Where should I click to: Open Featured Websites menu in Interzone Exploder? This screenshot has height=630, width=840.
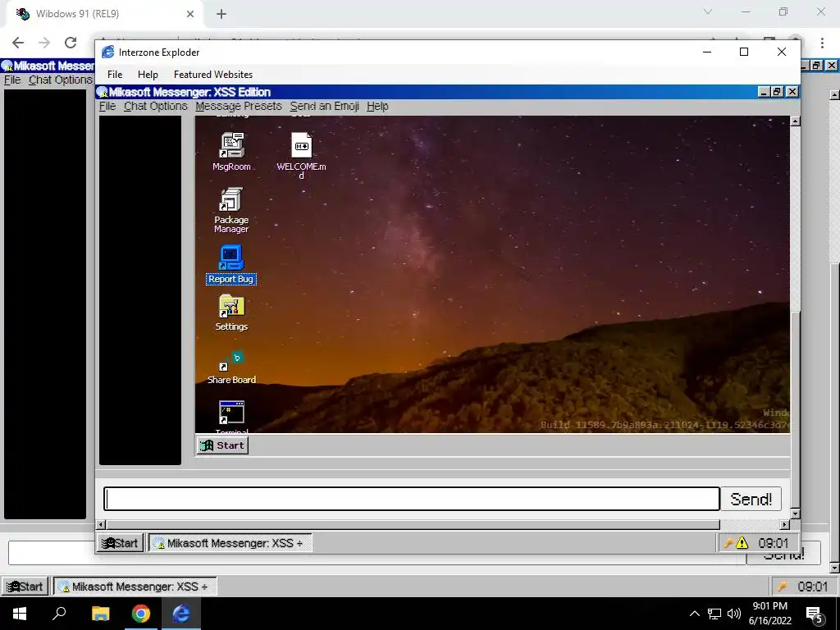point(213,75)
